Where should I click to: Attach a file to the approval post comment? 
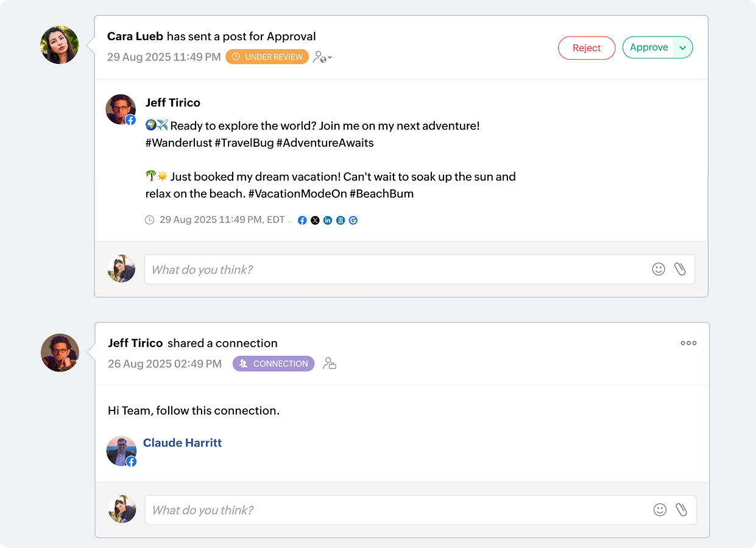click(x=680, y=269)
